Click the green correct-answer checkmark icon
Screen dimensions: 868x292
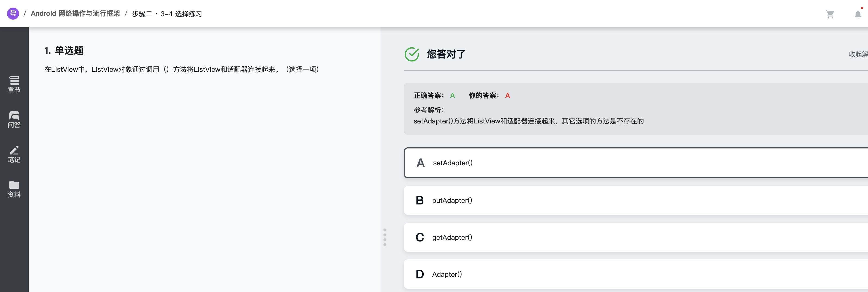[412, 54]
